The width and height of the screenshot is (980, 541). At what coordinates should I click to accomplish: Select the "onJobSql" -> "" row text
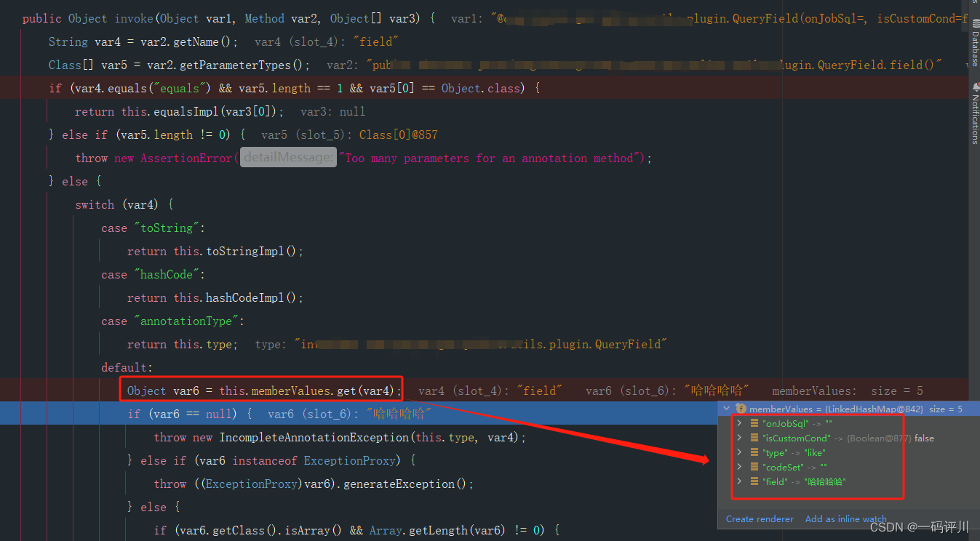click(797, 423)
